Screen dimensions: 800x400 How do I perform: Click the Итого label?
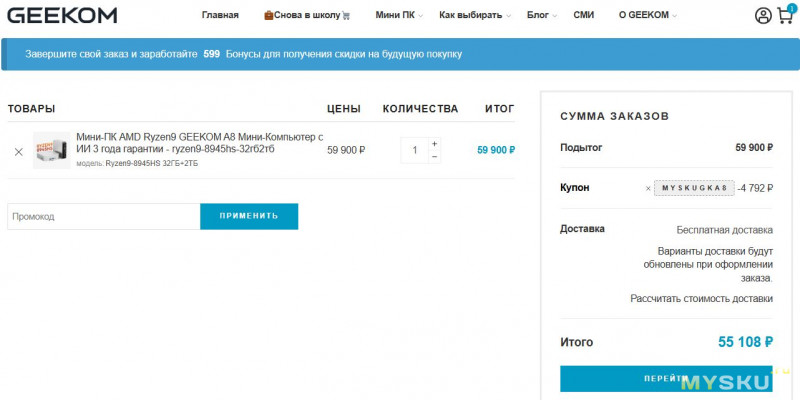tap(577, 342)
